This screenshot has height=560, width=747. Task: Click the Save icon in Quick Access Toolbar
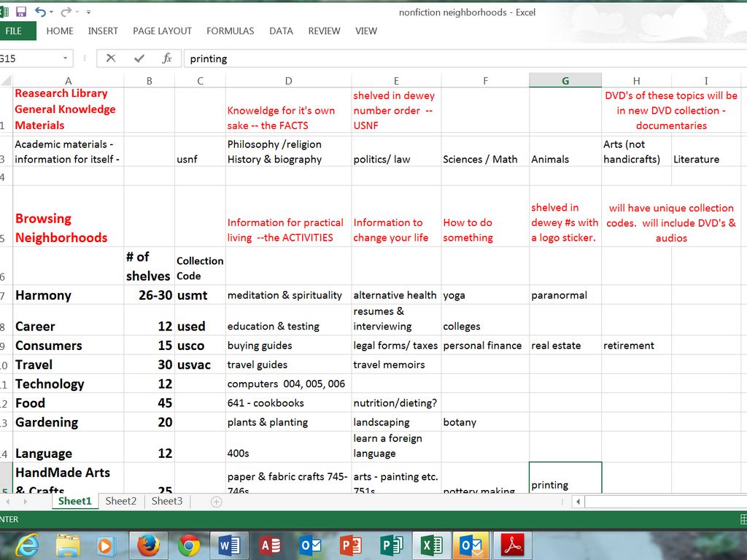(20, 12)
